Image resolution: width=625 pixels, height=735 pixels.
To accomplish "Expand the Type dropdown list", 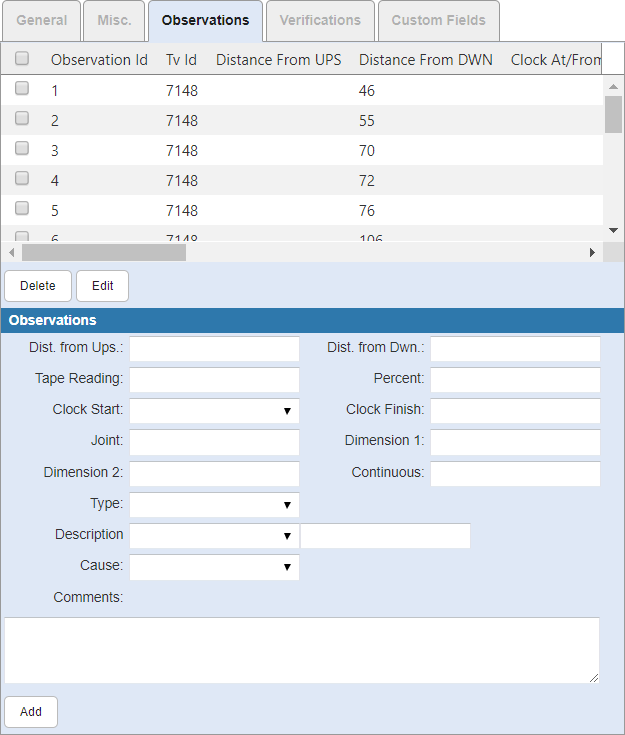I will 214,505.
